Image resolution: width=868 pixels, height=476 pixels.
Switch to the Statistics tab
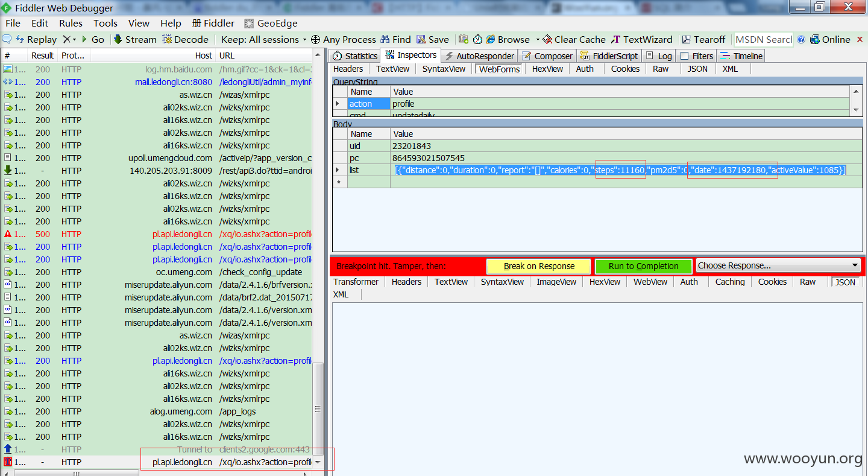(x=355, y=56)
